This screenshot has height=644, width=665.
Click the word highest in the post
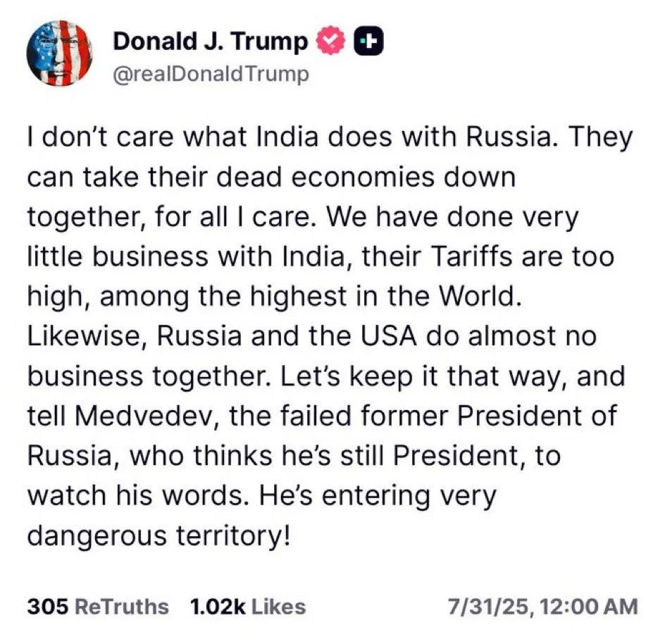pyautogui.click(x=298, y=297)
